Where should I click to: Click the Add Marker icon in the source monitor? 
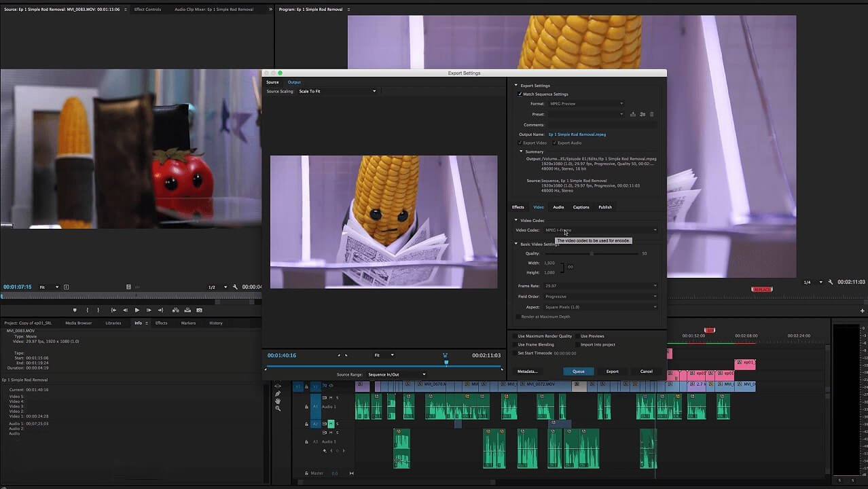click(x=75, y=310)
